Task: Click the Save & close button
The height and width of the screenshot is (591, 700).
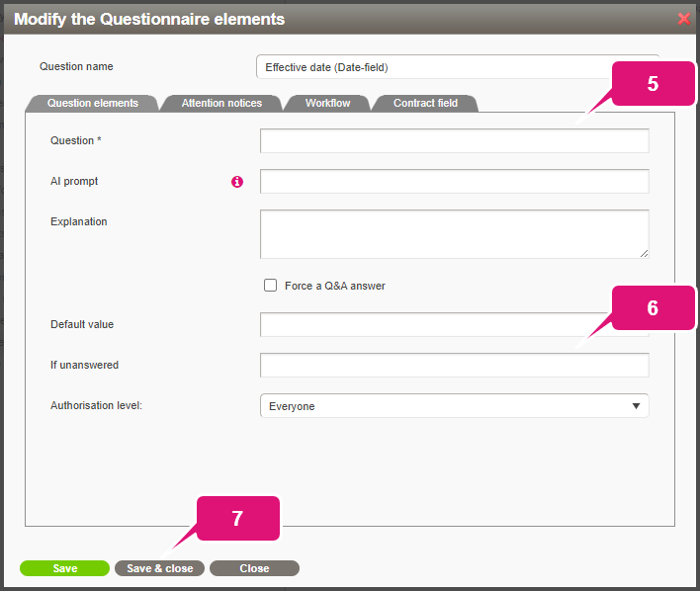Action: pyautogui.click(x=160, y=568)
